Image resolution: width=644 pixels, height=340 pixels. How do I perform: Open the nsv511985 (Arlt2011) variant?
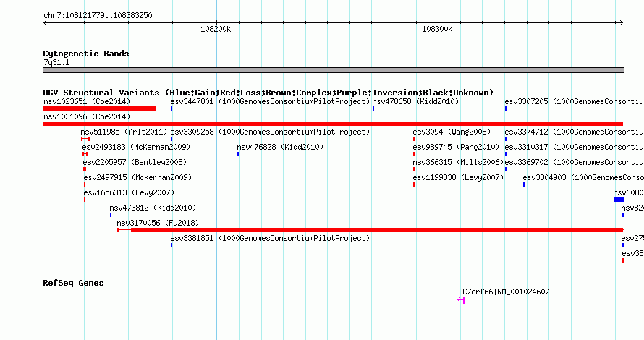point(124,132)
